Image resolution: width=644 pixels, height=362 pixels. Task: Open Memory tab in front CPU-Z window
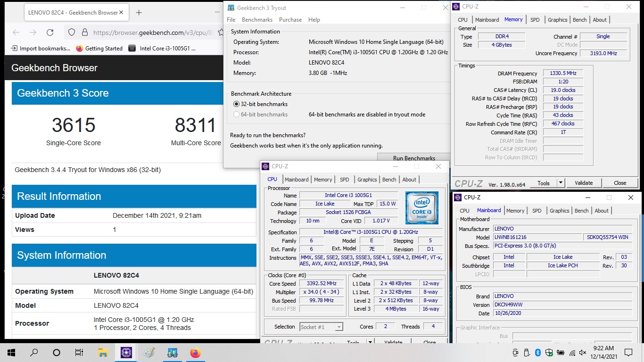point(323,180)
